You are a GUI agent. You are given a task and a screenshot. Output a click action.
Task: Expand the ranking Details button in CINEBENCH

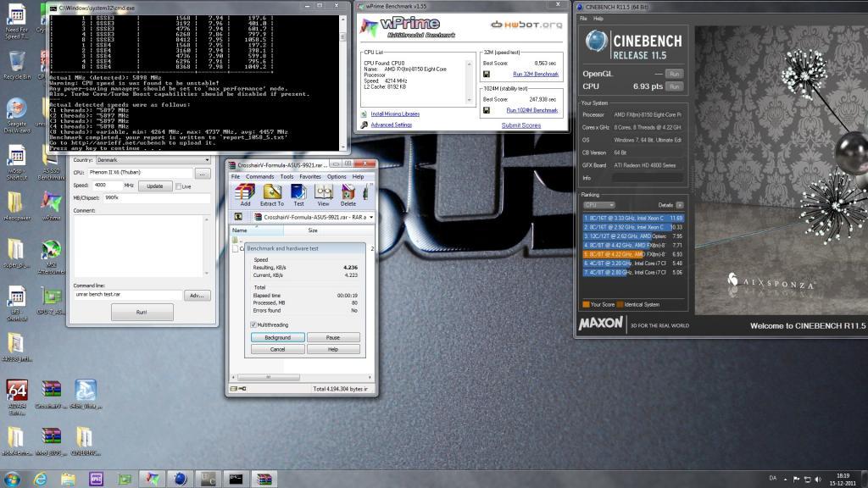(680, 205)
